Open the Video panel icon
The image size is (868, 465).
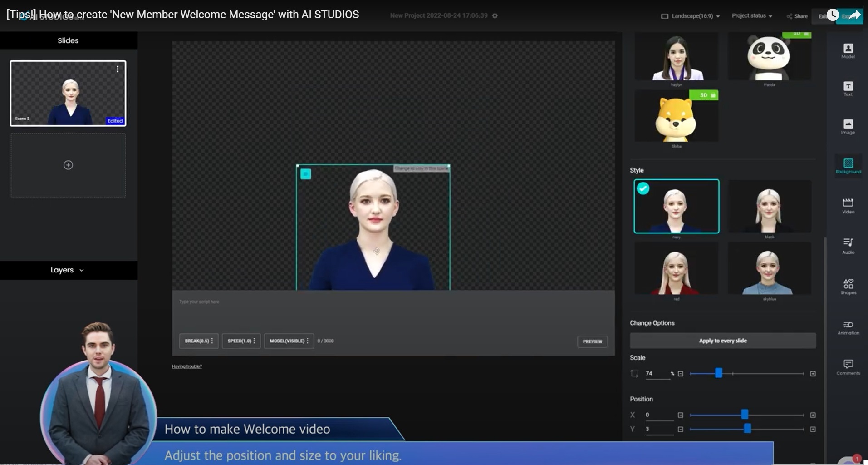click(x=848, y=206)
